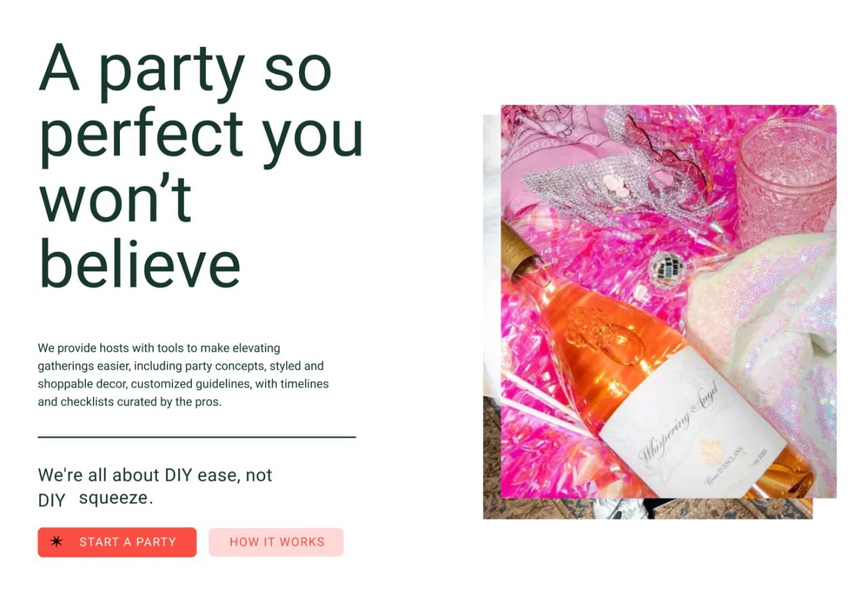Click the gold foil bottle neck
868x589 pixels.
coord(518,254)
